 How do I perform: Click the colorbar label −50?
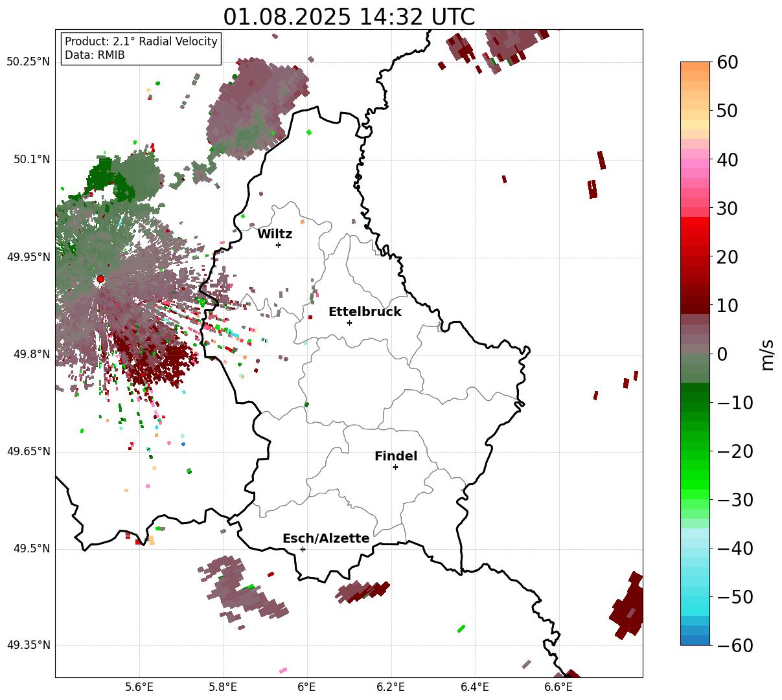pyautogui.click(x=734, y=596)
